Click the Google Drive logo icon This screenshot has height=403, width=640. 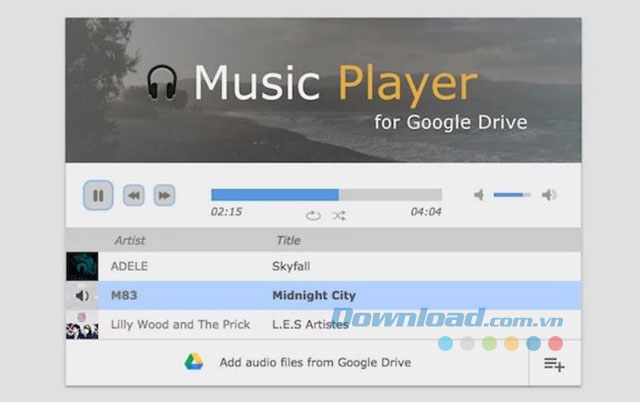(194, 362)
